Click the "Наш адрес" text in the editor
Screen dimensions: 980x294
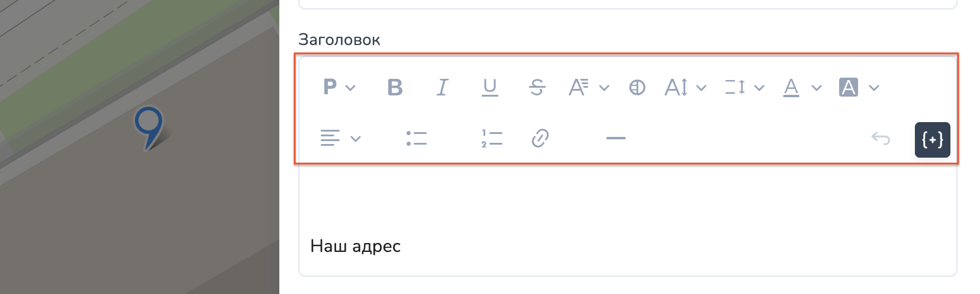pos(356,246)
